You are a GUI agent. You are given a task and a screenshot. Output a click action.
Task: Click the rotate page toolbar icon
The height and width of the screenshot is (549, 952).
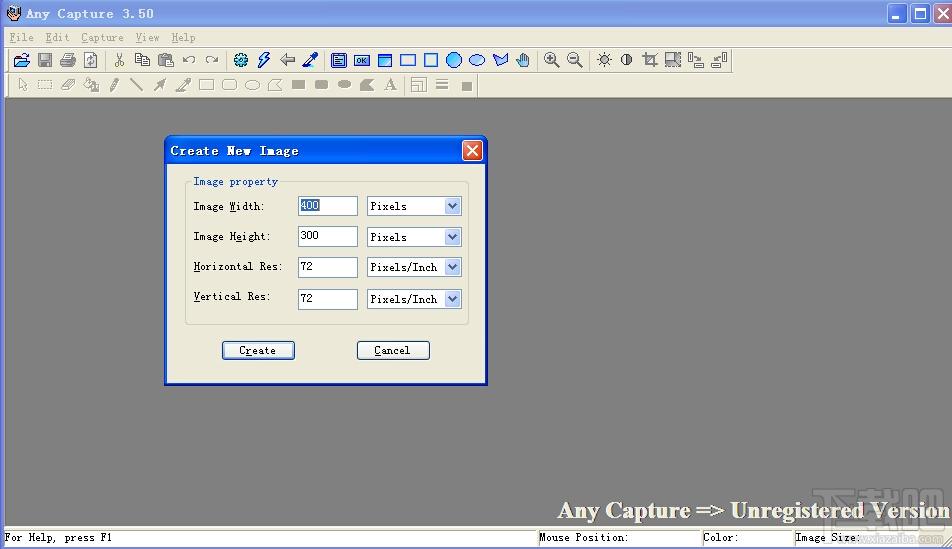(x=90, y=60)
